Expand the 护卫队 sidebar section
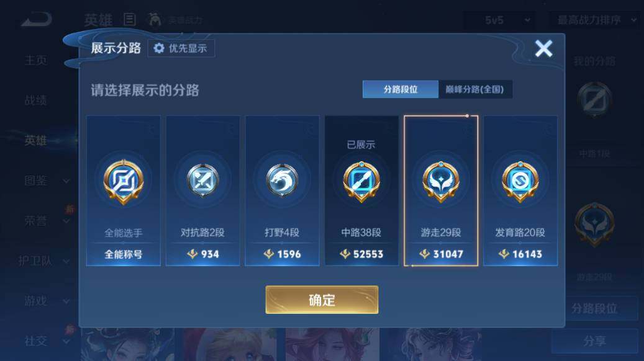The width and height of the screenshot is (644, 361). [43, 261]
